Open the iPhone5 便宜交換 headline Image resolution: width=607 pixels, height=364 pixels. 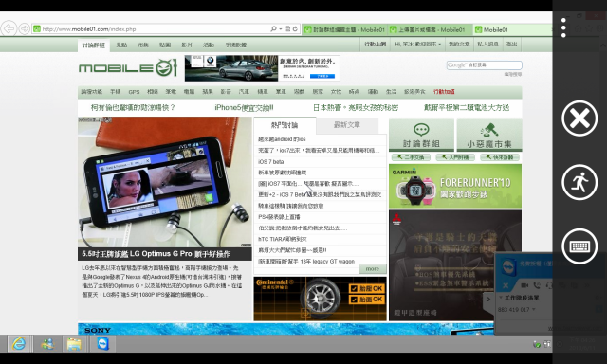coord(244,107)
